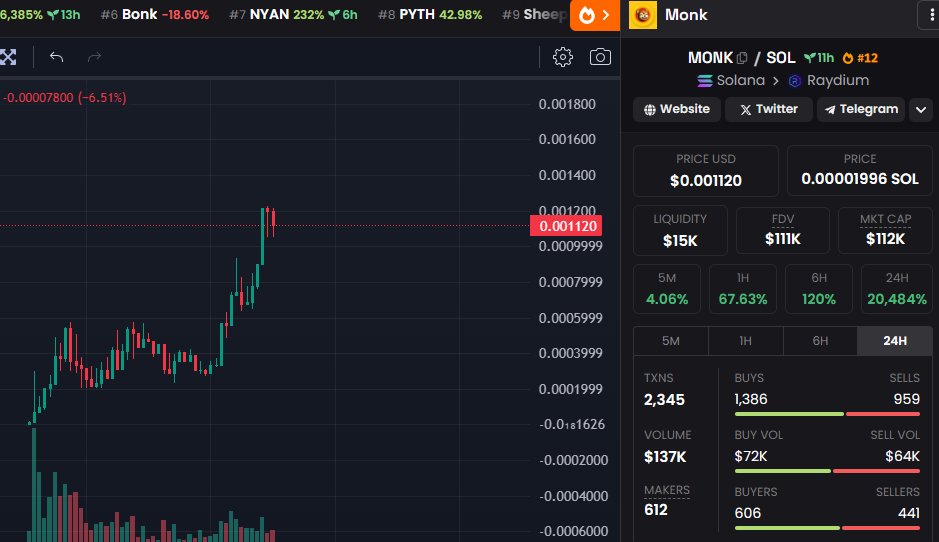Open kebab menu next to Monk
The width and height of the screenshot is (939, 542).
click(x=930, y=15)
